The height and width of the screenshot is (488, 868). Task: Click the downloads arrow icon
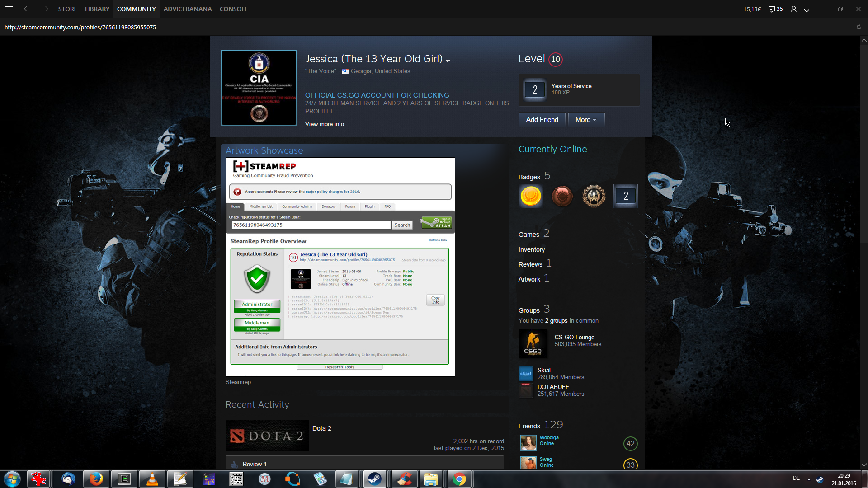click(x=807, y=9)
